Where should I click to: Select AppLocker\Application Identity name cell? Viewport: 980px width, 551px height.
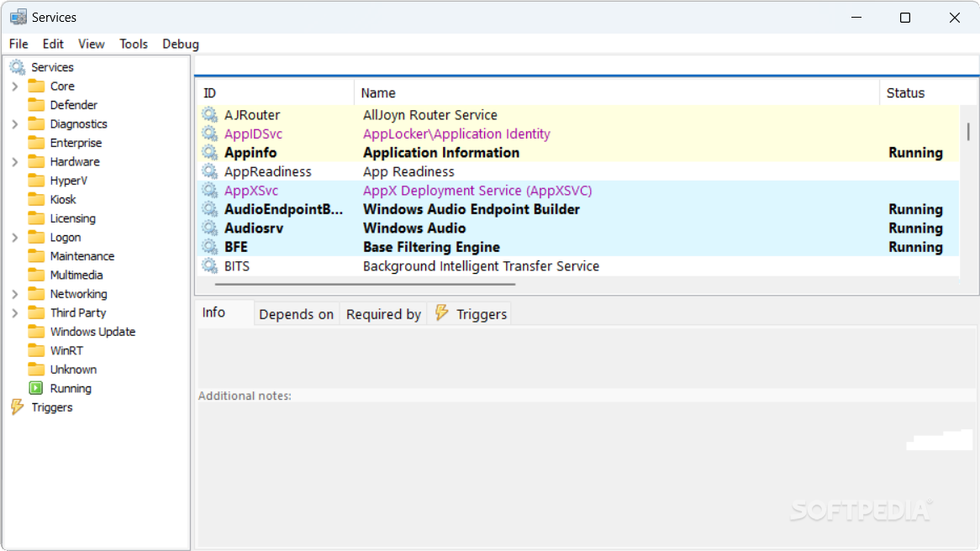(x=456, y=134)
